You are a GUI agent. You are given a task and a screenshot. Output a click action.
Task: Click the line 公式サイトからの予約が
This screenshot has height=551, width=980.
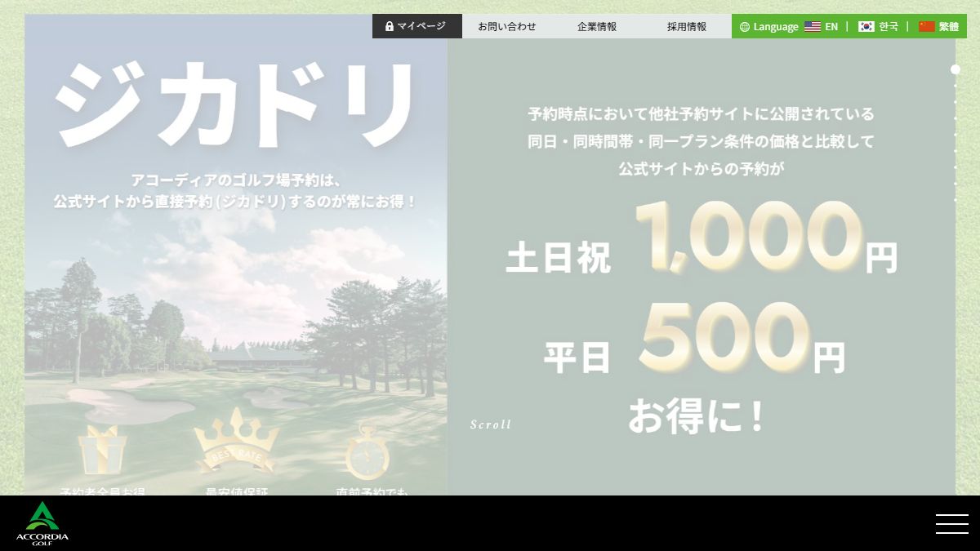(x=701, y=169)
